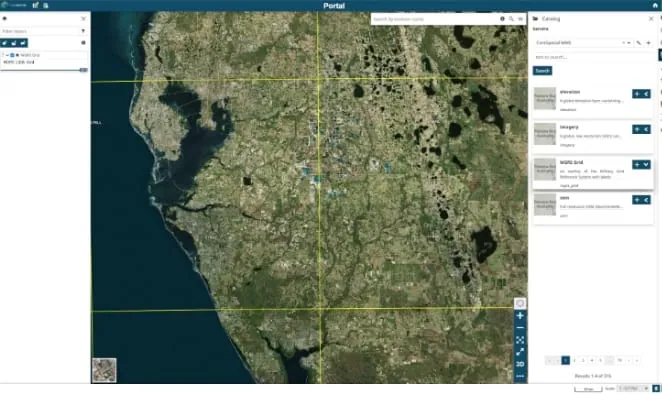The width and height of the screenshot is (662, 394).
Task: Click the MGRS Grid record thumbnail in Catalog
Action: pyautogui.click(x=545, y=169)
